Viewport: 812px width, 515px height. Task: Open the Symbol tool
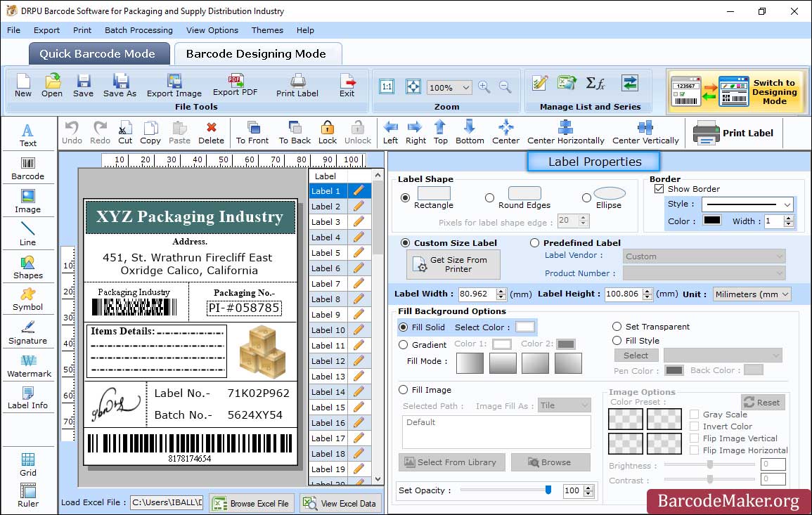[x=28, y=299]
